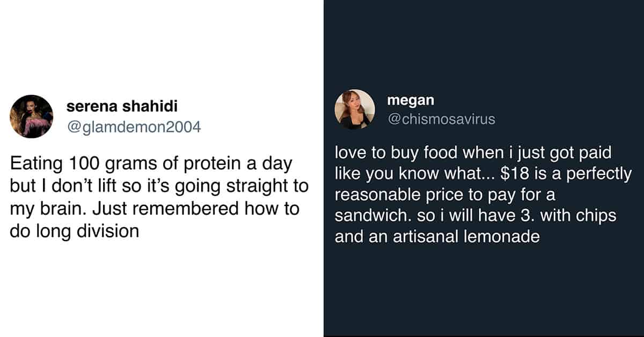Open megan's profile picture

pyautogui.click(x=355, y=109)
